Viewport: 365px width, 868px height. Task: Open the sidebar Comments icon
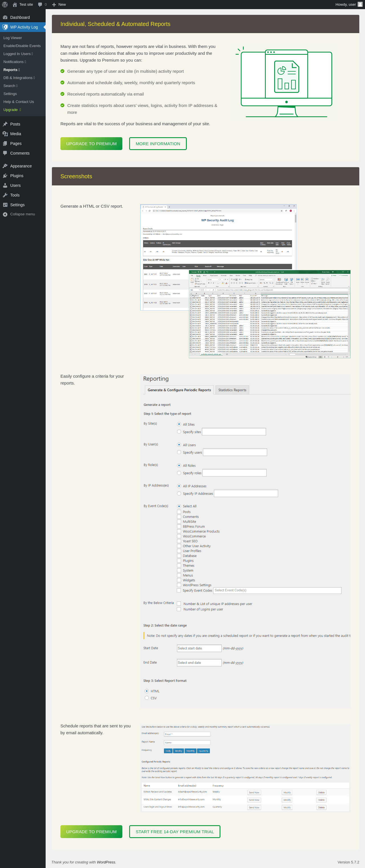5,153
